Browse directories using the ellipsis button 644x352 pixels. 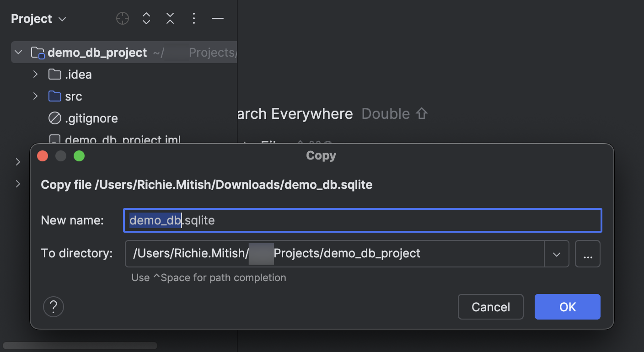click(587, 254)
